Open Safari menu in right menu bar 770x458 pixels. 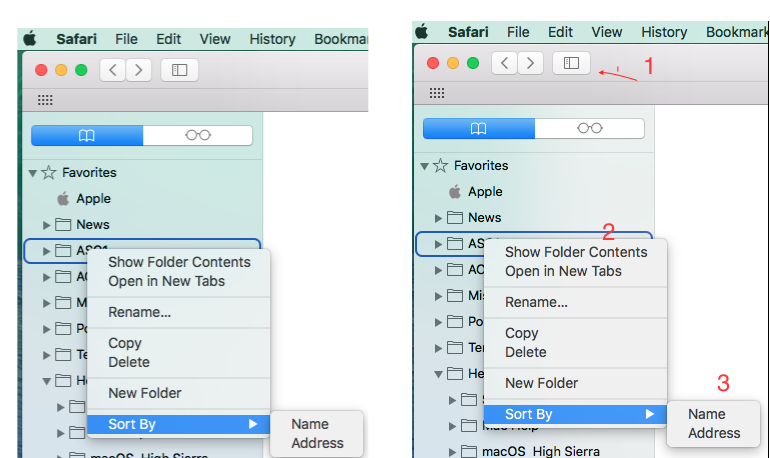[468, 32]
